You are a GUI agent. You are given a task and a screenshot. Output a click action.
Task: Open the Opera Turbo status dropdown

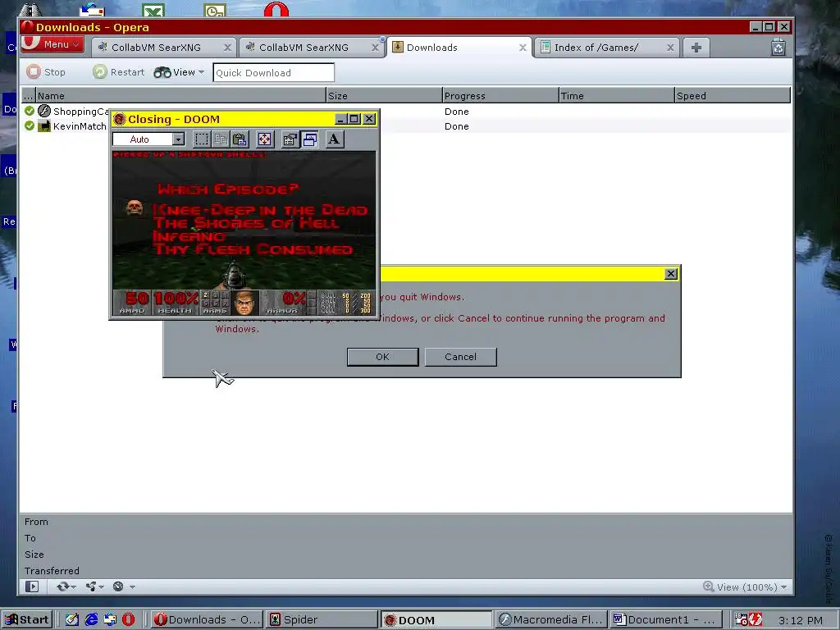124,587
